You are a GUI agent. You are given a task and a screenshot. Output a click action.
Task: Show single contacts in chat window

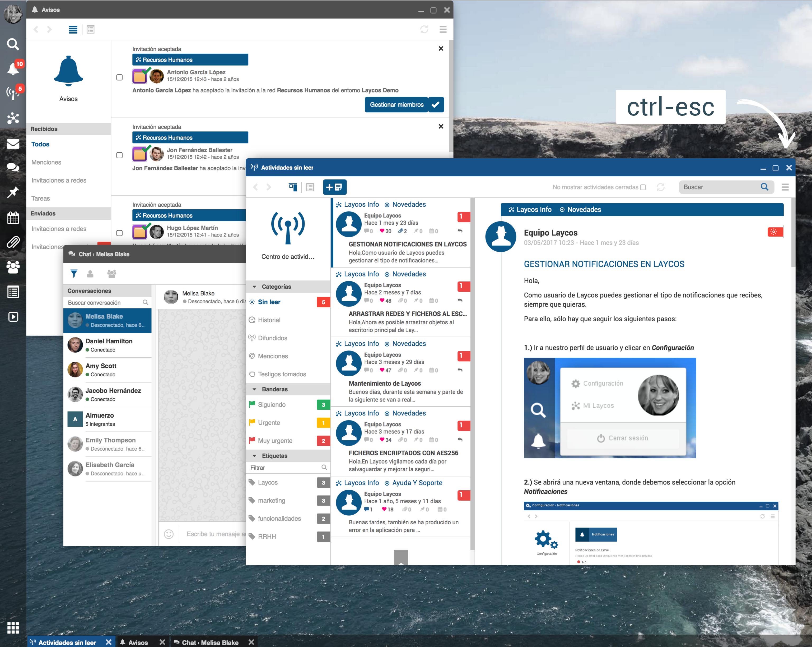coord(90,274)
